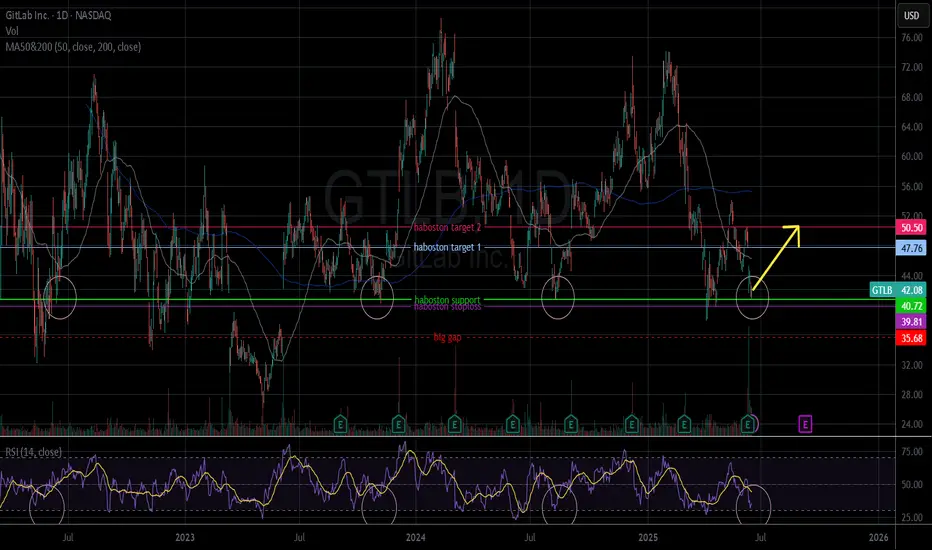Viewport: 932px width, 550px height.
Task: Select the haboston target 2 line label
Action: (x=447, y=227)
